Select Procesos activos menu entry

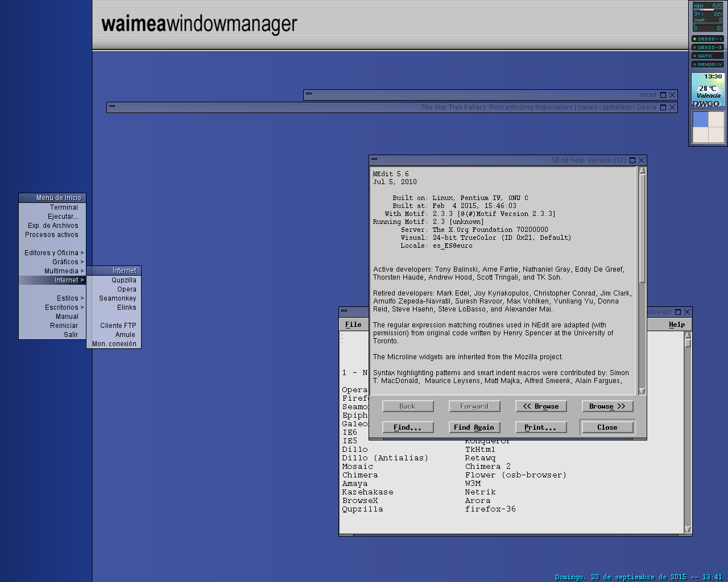click(x=52, y=235)
